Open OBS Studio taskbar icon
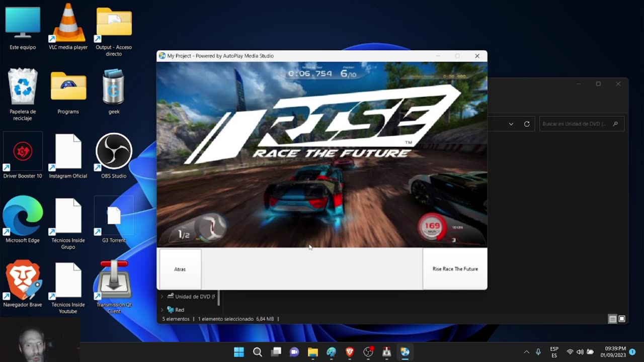This screenshot has height=362, width=644. [368, 352]
